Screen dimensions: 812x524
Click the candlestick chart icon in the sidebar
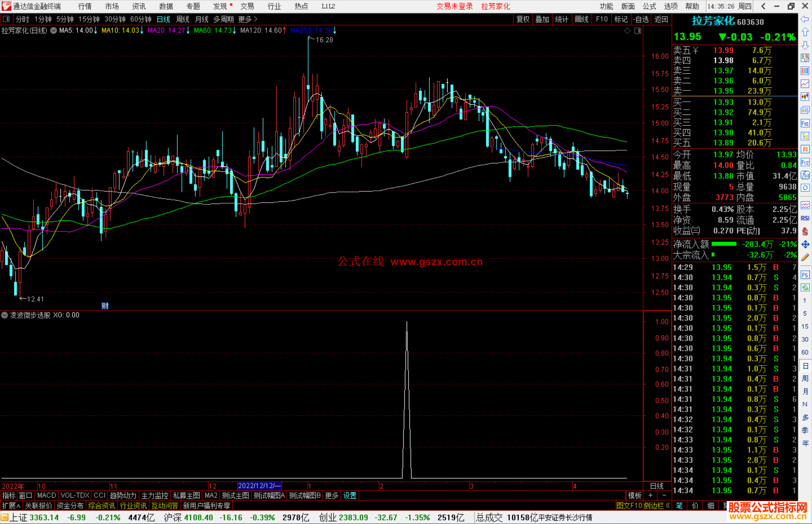point(805,97)
